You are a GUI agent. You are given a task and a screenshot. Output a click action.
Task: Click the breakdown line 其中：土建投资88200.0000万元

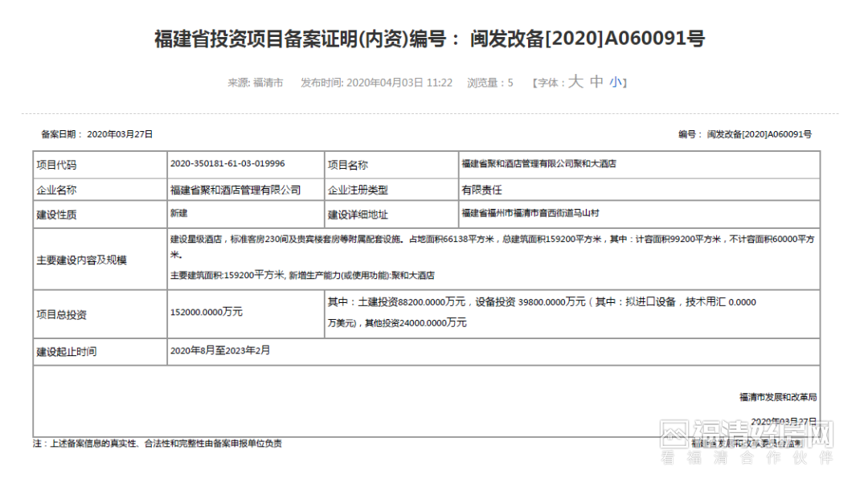tap(542, 302)
